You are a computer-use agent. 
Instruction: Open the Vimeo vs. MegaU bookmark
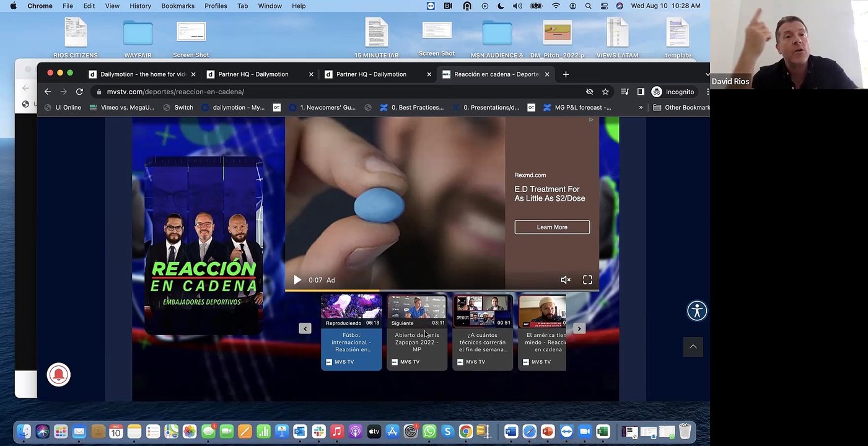click(x=122, y=108)
